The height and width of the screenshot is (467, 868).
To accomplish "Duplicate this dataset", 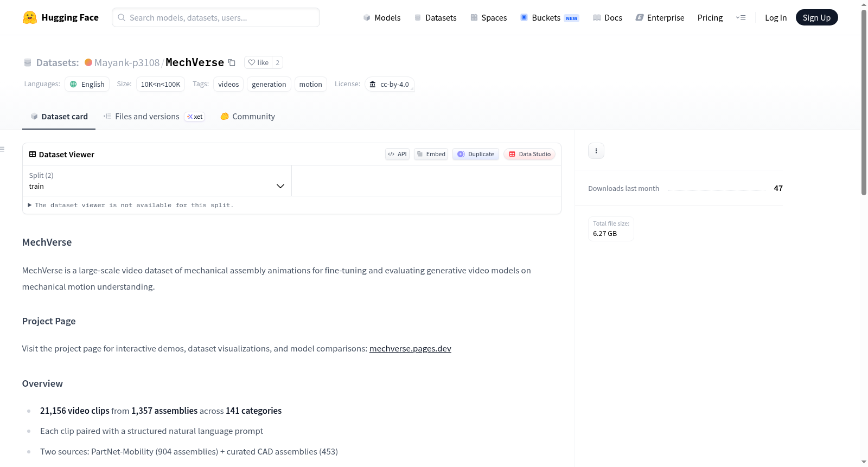I will click(476, 154).
